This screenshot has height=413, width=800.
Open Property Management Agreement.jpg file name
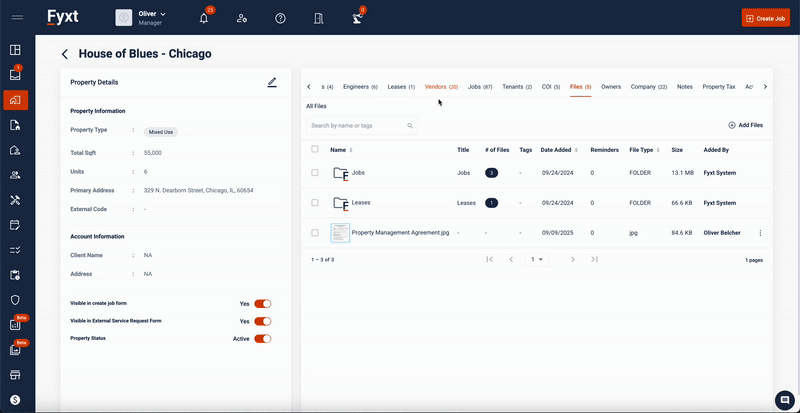[x=401, y=232]
